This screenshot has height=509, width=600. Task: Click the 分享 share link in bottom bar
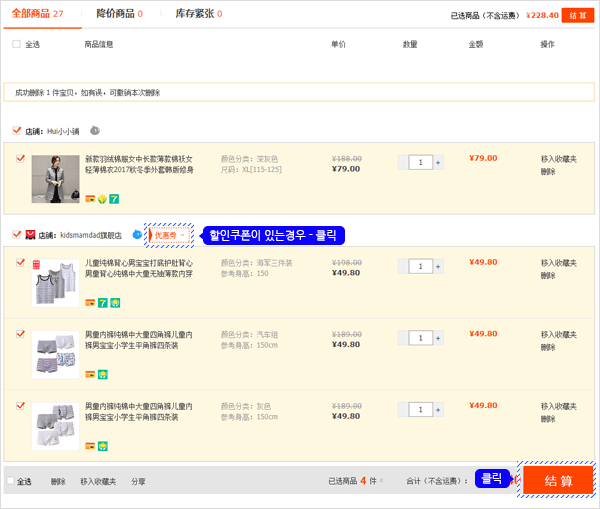tap(138, 481)
